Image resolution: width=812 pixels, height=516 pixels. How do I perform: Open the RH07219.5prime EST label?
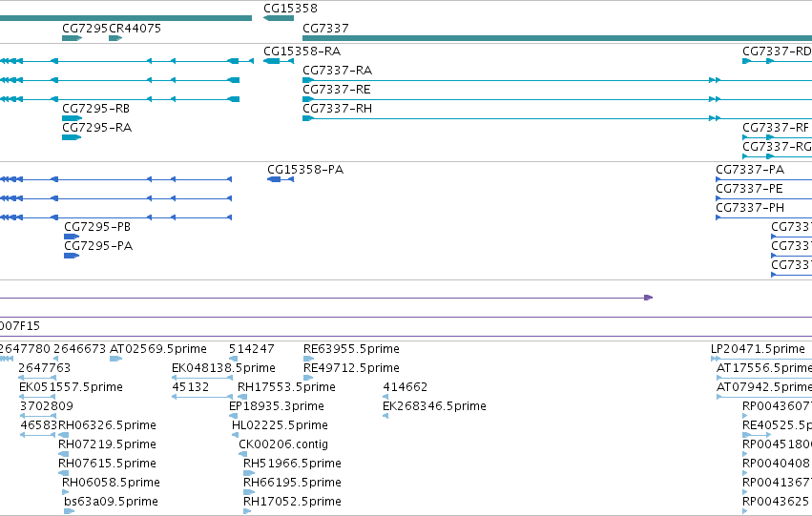click(107, 444)
